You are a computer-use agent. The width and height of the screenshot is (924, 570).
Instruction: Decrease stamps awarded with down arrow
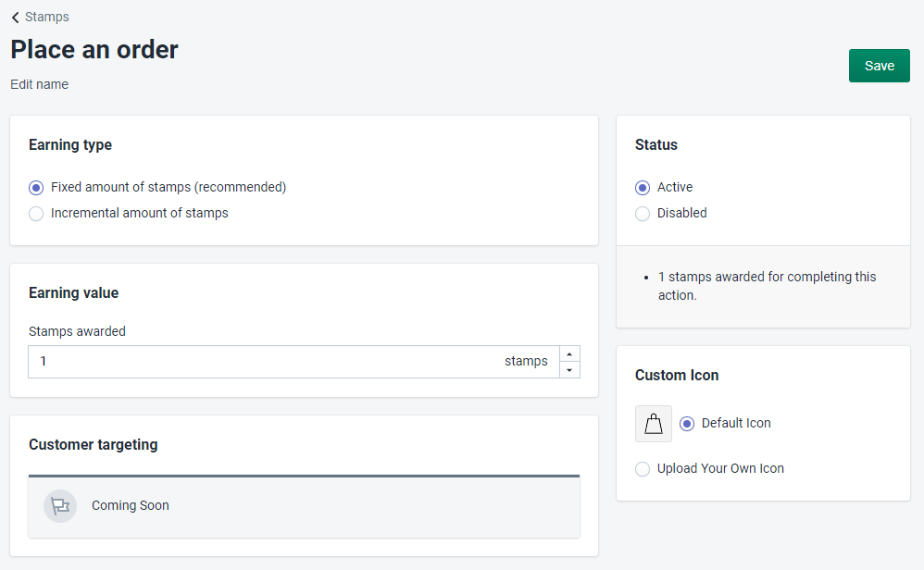click(x=570, y=370)
